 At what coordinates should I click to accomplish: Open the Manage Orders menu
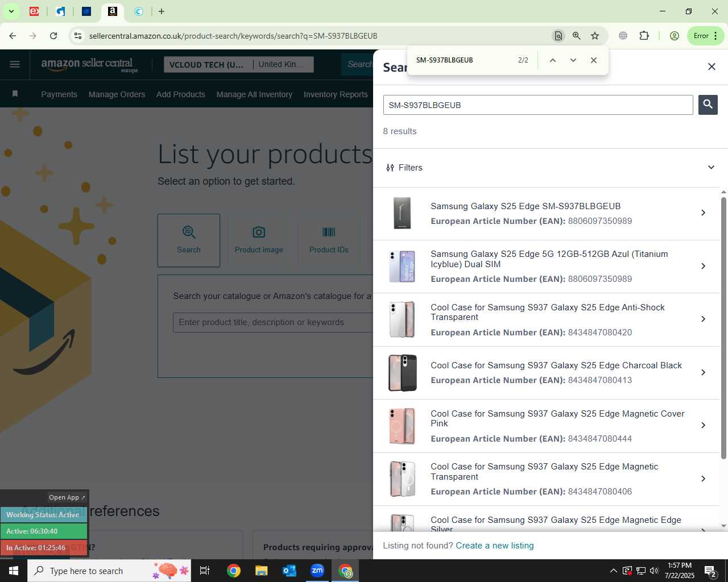click(117, 94)
